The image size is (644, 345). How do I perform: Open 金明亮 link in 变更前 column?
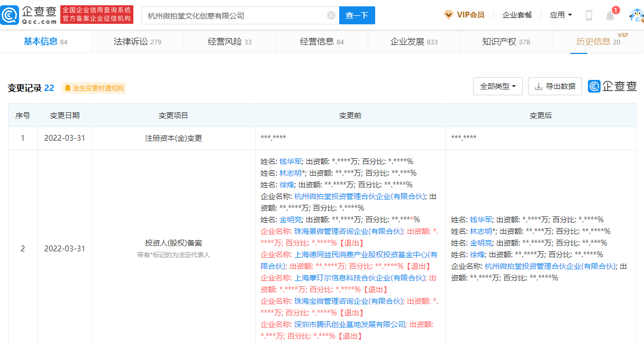pos(291,220)
